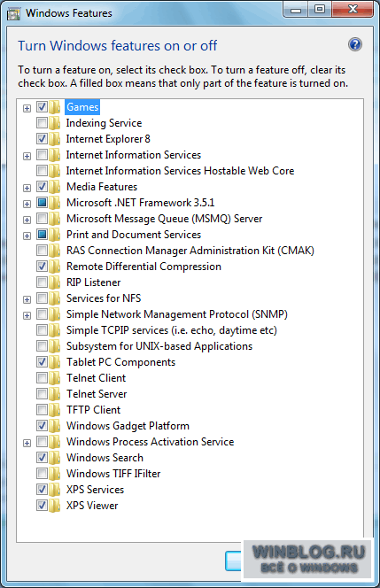Click the folder icon beside Internet Explorer 8
This screenshot has width=380, height=588.
coord(55,139)
